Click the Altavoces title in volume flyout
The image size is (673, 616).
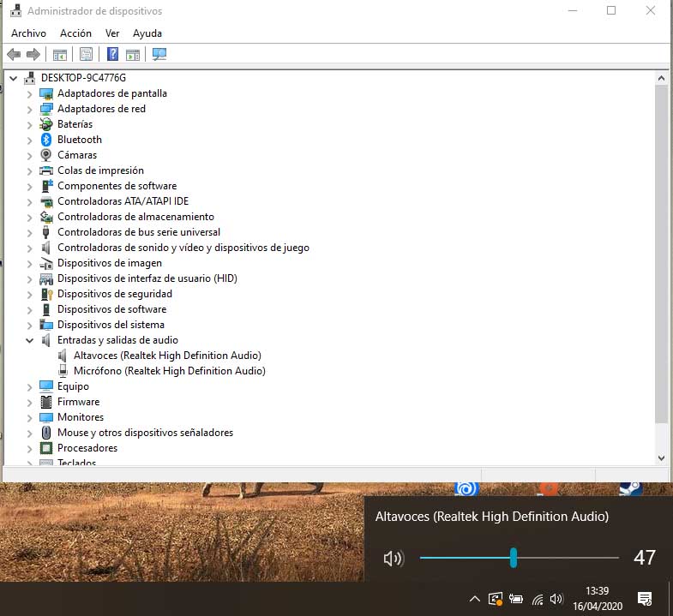point(492,517)
